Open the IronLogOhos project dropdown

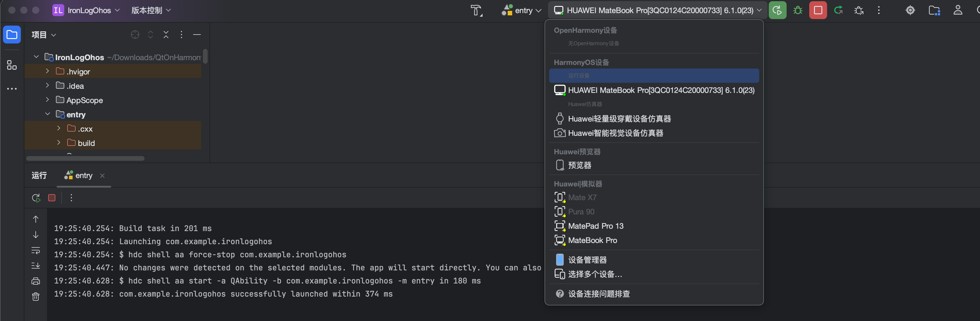(86, 10)
